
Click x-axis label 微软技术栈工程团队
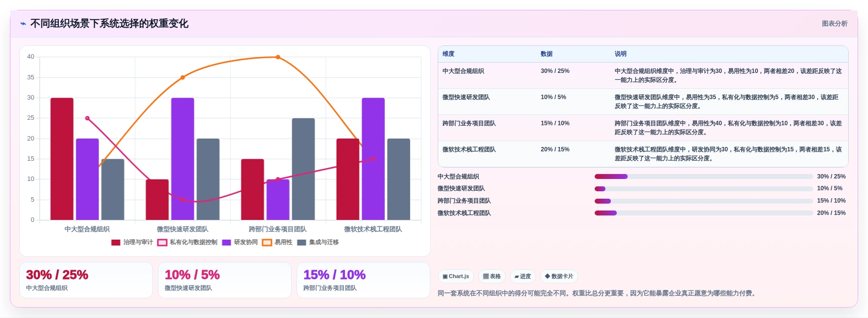[373, 229]
